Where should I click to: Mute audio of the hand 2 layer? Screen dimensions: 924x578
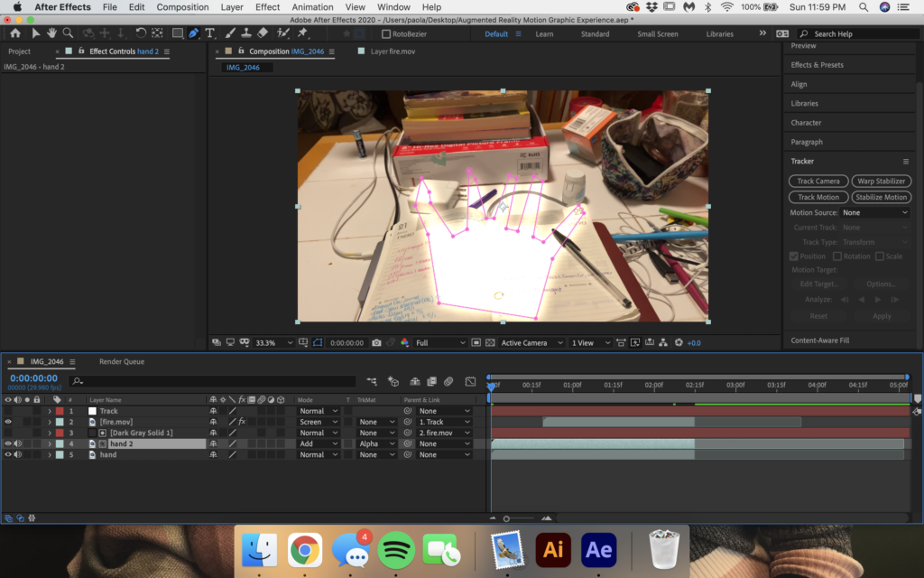click(x=17, y=443)
